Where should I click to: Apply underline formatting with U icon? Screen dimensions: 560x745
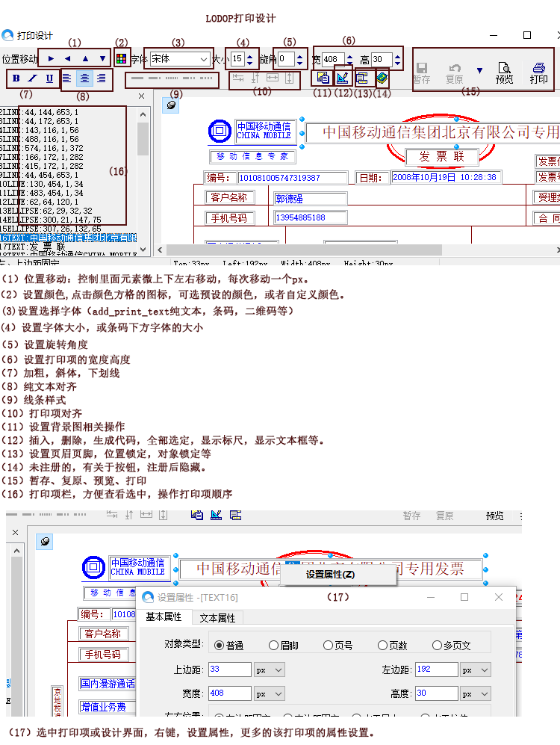(x=49, y=78)
